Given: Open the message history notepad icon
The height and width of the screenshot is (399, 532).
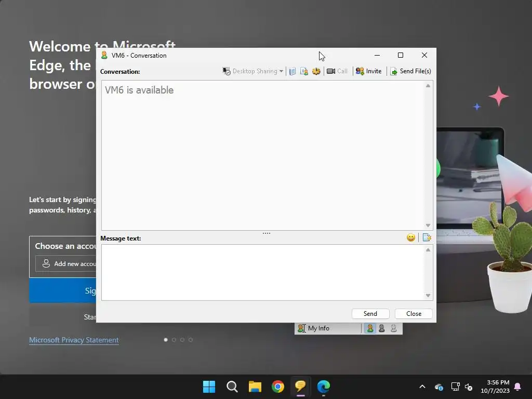Looking at the screenshot, I should (x=292, y=71).
